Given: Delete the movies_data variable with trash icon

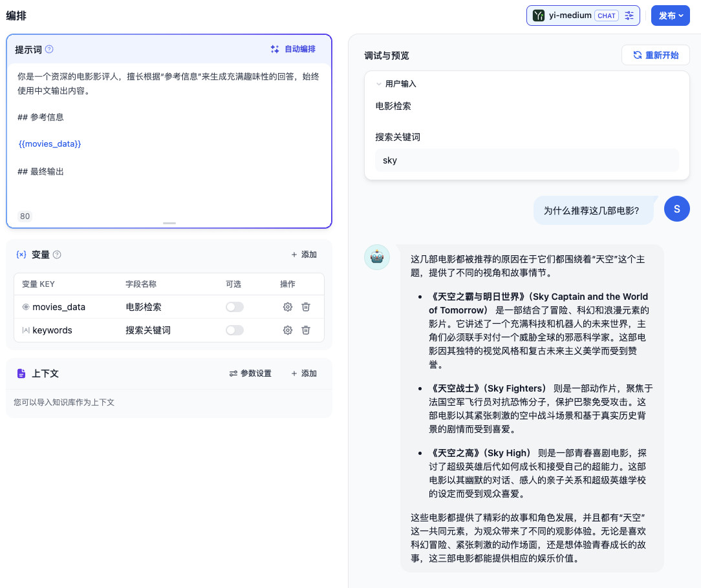Looking at the screenshot, I should (305, 307).
